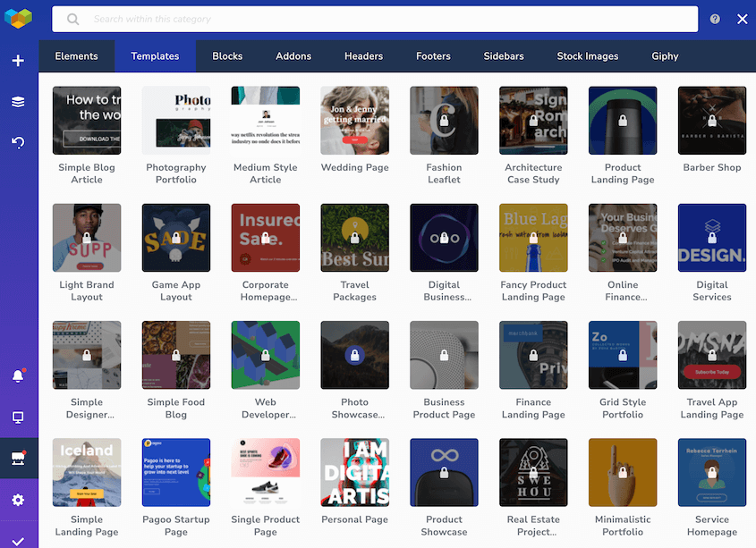This screenshot has height=548, width=756.
Task: Click the lock icon on Product Showcase
Action: tap(444, 472)
